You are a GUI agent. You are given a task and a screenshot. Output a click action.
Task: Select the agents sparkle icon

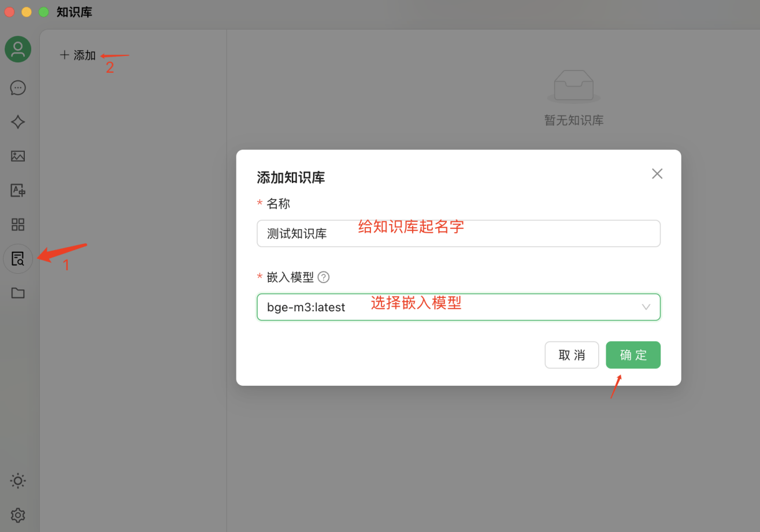pos(17,122)
